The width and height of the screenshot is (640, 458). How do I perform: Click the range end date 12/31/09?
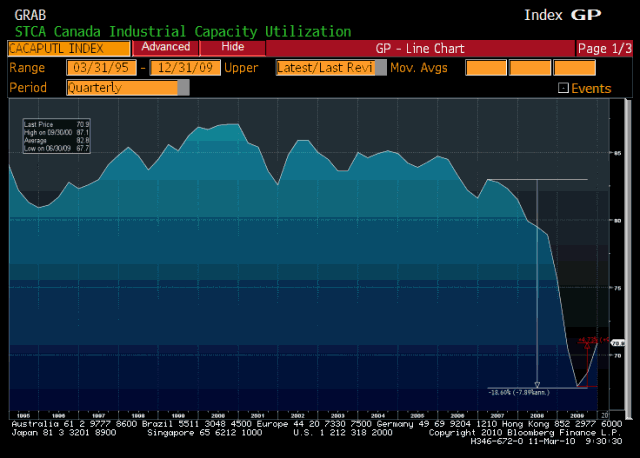point(183,68)
